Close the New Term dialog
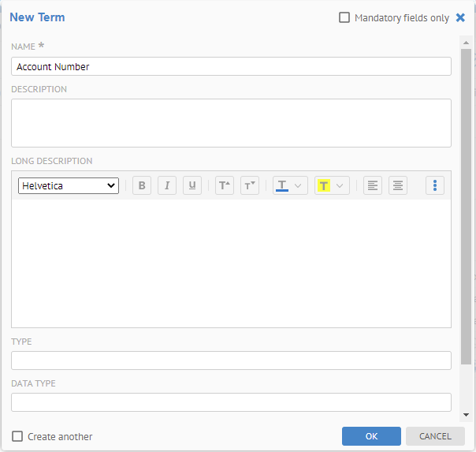This screenshot has height=452, width=476. point(460,17)
